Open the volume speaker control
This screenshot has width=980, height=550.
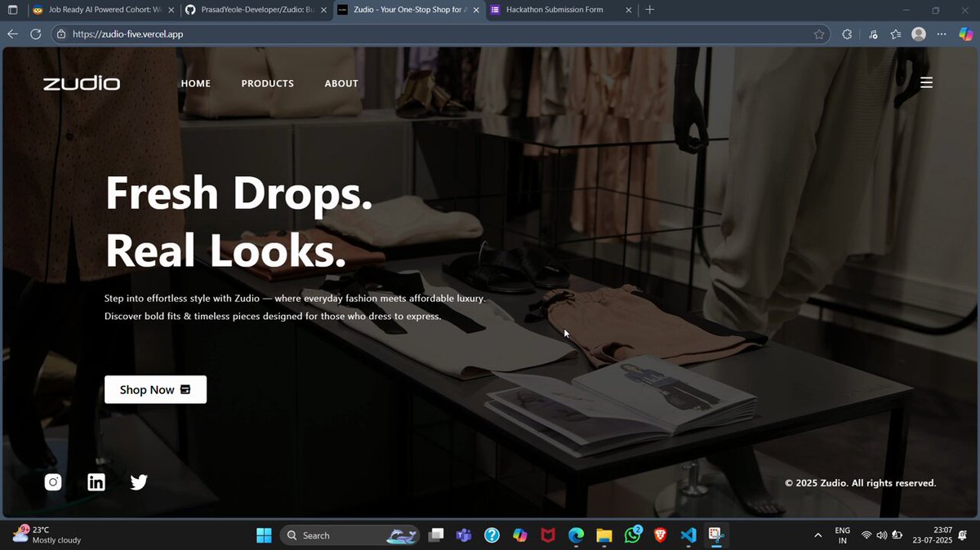tap(881, 535)
